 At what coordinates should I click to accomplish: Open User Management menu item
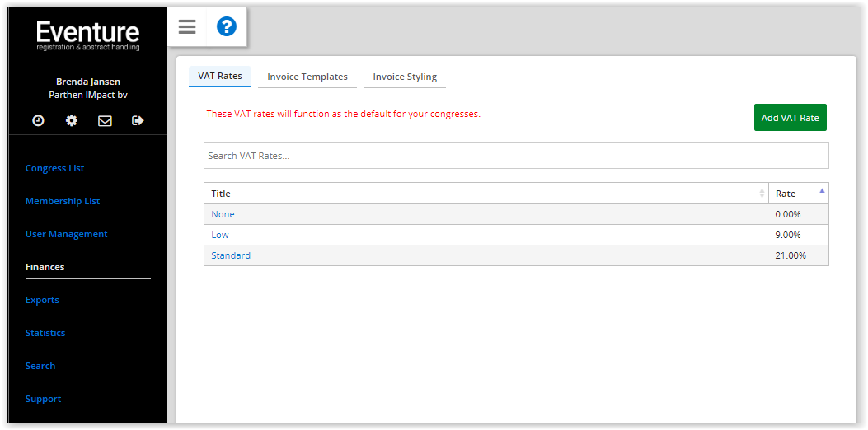(67, 234)
